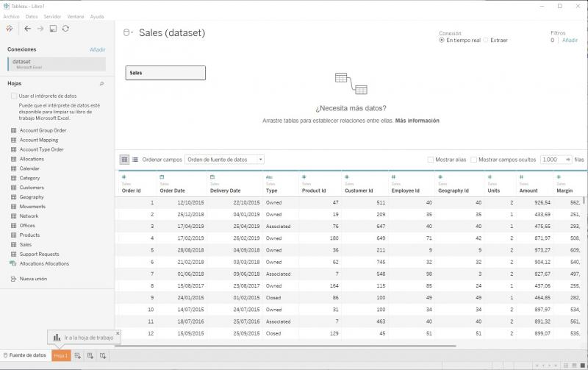Select the 'Products' sheet
This screenshot has width=588, height=370.
(x=29, y=235)
